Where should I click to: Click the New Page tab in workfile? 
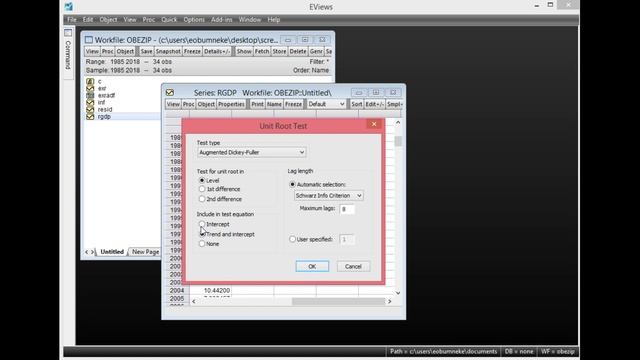pyautogui.click(x=145, y=252)
